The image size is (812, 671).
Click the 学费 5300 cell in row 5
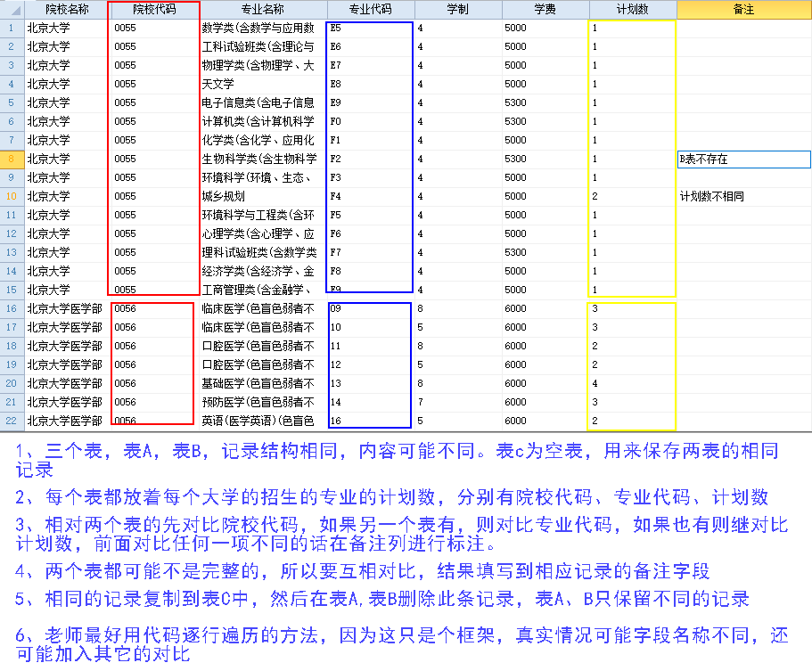pos(545,102)
